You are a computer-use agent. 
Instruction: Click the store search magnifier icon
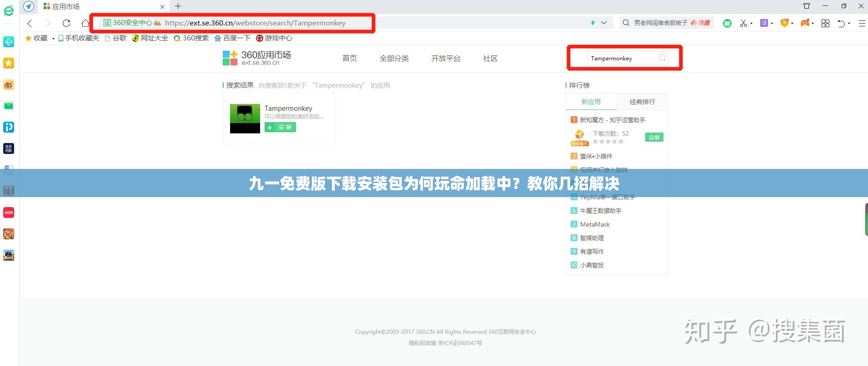662,58
